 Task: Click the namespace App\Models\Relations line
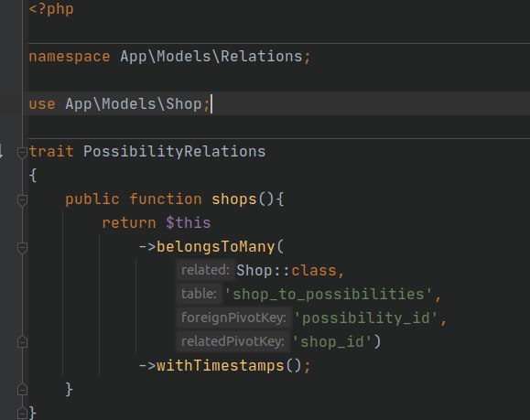[169, 57]
